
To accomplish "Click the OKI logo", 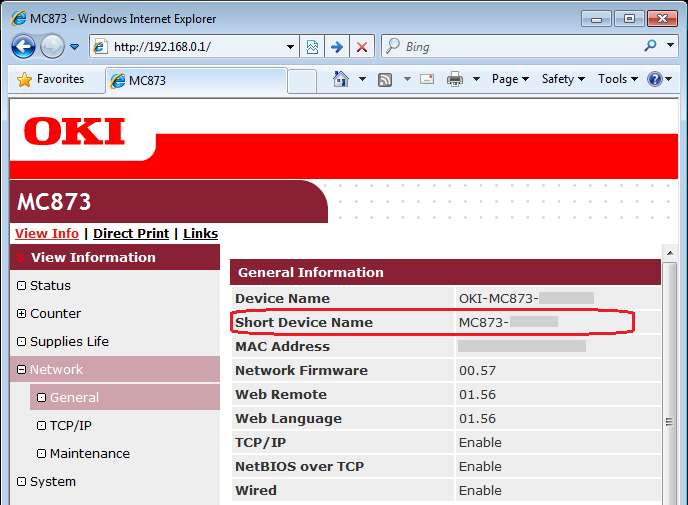I will coord(75,131).
